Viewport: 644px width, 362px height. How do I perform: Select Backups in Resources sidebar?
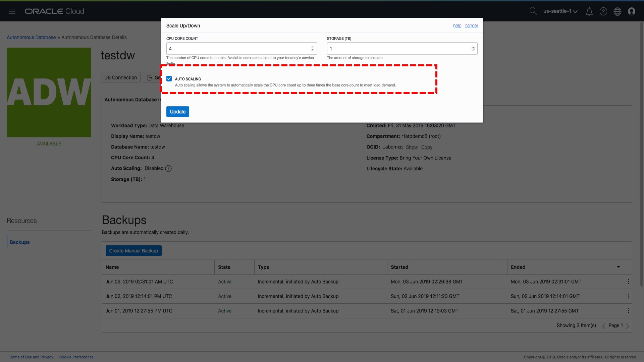[20, 242]
